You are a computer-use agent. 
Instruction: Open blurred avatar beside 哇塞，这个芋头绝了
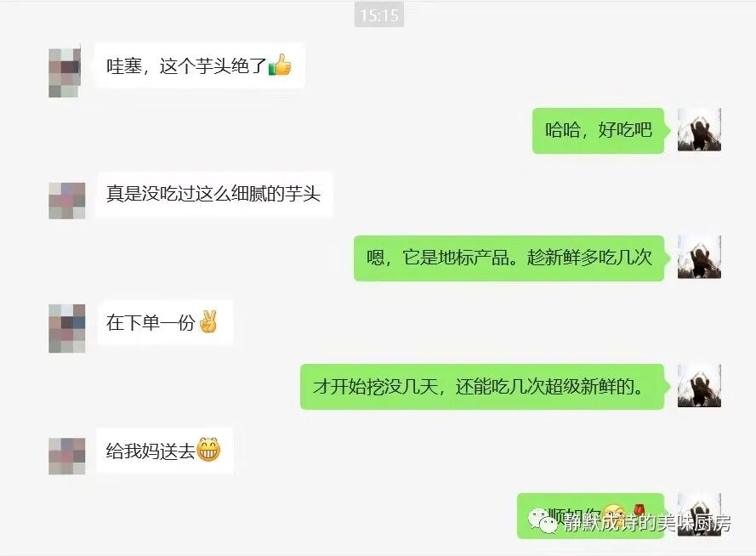tap(65, 71)
